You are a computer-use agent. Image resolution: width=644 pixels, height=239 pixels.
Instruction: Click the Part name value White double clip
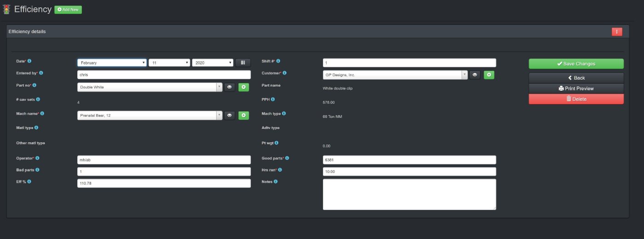338,88
